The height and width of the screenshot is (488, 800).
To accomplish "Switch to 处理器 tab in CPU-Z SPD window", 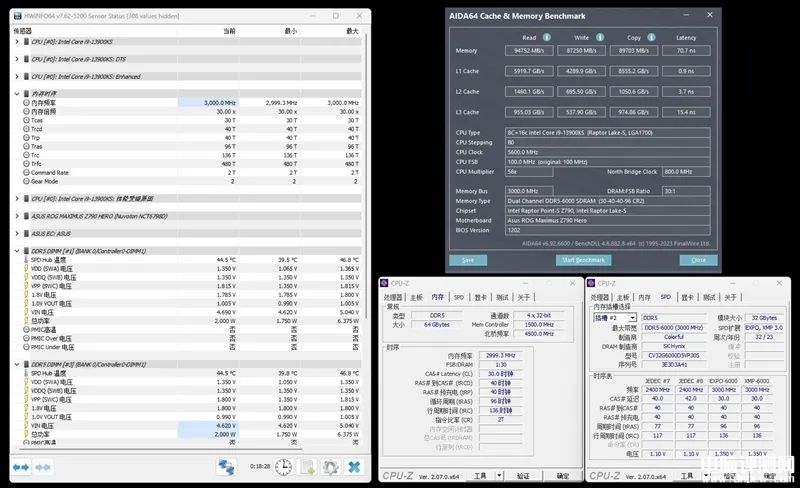I will (x=599, y=297).
